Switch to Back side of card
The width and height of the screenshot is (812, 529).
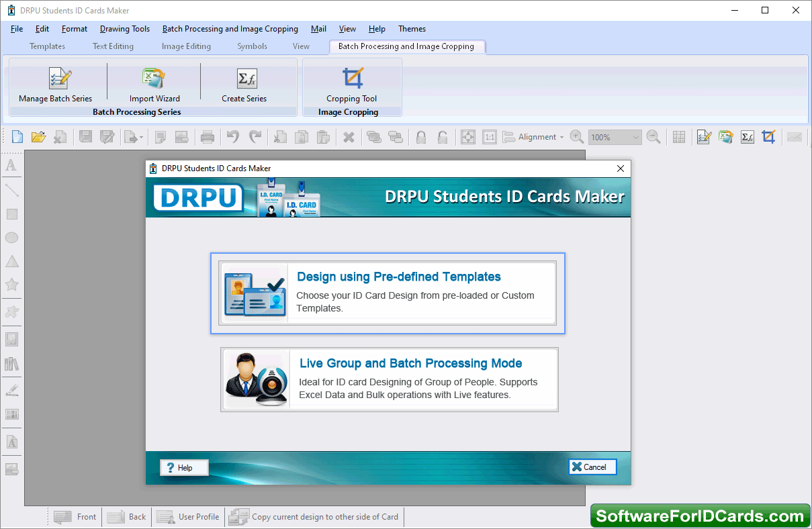126,517
